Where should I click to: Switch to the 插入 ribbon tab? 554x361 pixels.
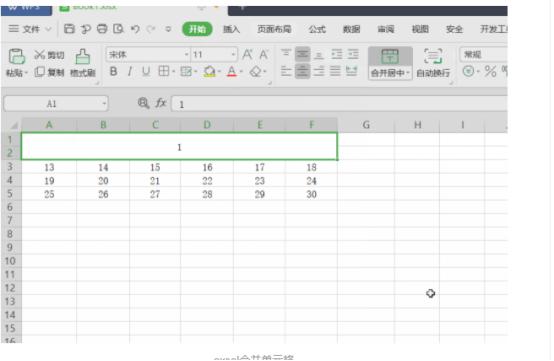tap(231, 29)
